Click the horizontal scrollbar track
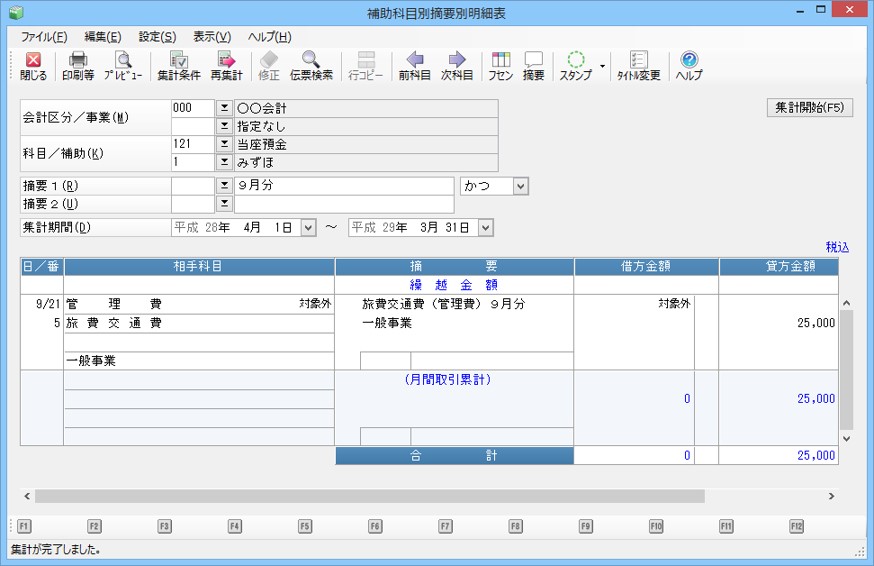 click(x=760, y=496)
